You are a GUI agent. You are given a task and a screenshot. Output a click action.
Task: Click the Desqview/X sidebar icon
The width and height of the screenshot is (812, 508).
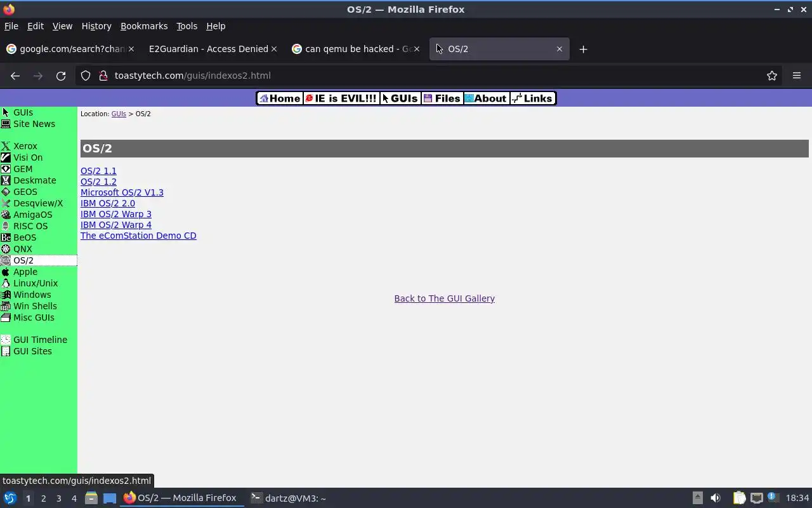click(x=6, y=203)
